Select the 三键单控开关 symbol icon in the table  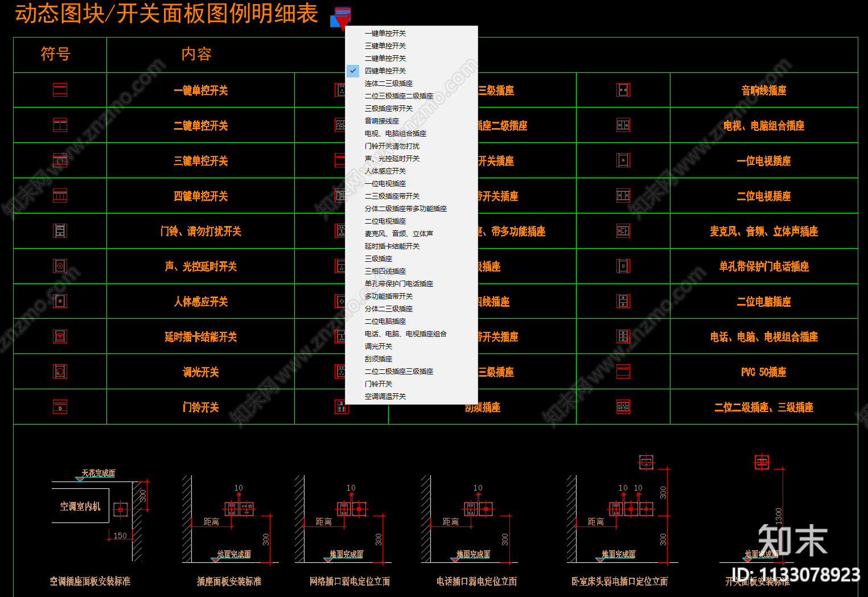(60, 160)
